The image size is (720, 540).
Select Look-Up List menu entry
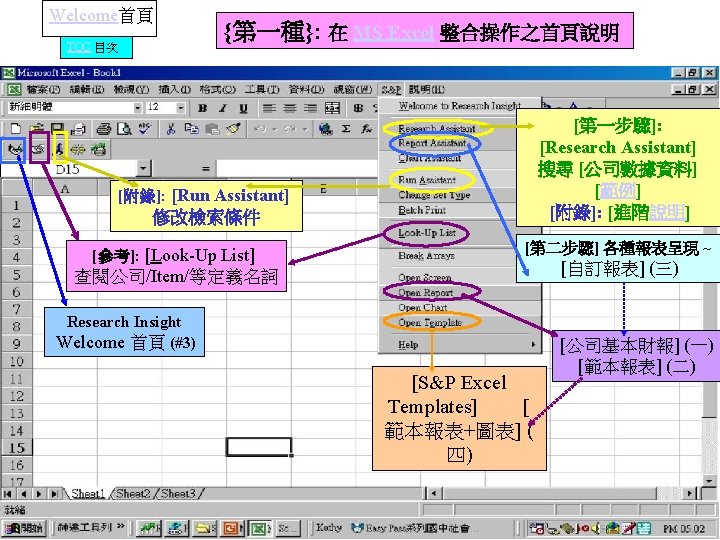tap(427, 233)
